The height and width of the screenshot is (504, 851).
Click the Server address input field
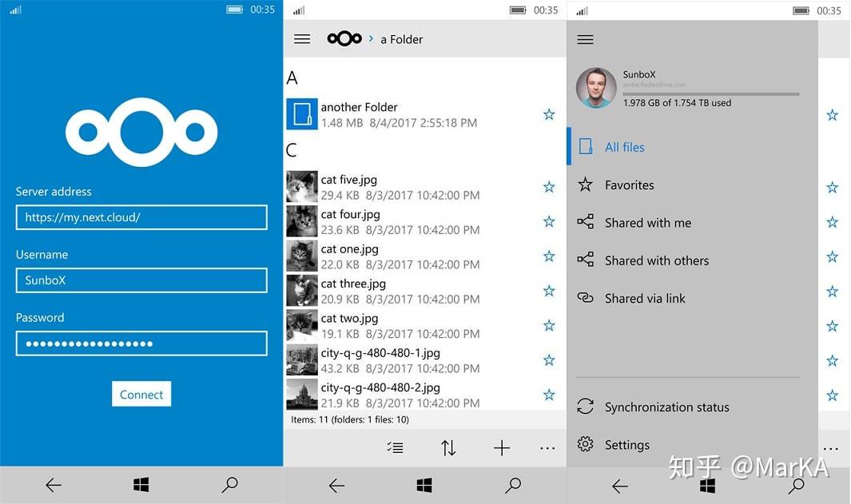[x=141, y=217]
